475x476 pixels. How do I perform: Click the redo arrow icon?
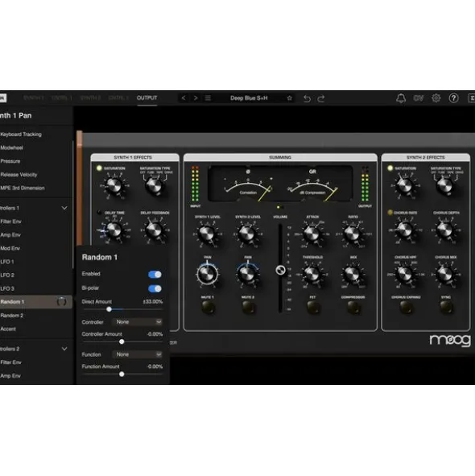pos(321,98)
